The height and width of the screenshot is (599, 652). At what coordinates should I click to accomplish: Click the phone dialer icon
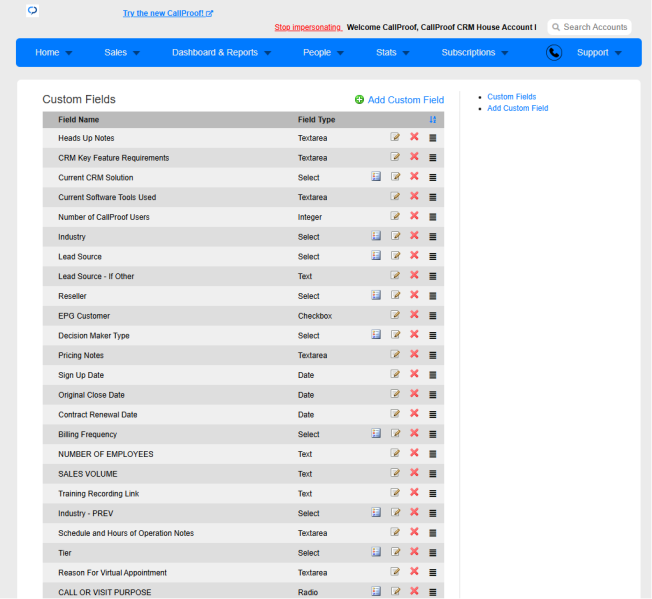pyautogui.click(x=554, y=52)
